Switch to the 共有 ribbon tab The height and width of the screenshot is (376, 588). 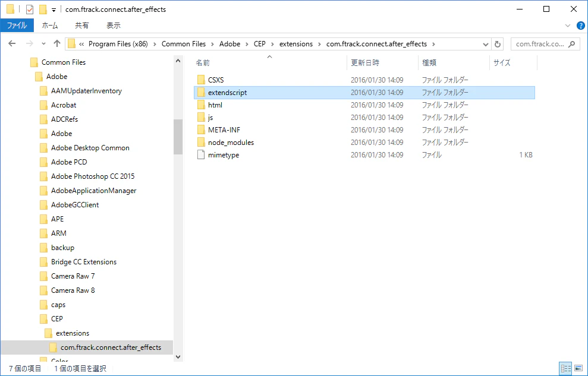[x=82, y=26]
